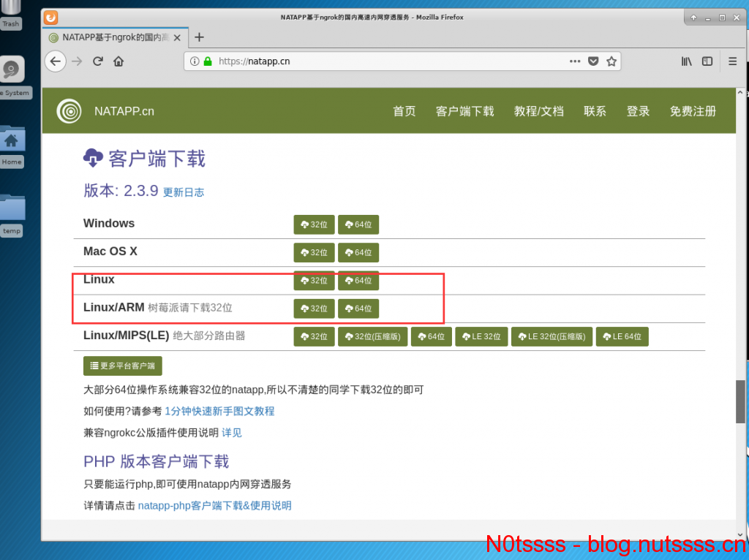Toggle the sidebar view icon
This screenshot has width=749, height=560.
point(707,61)
